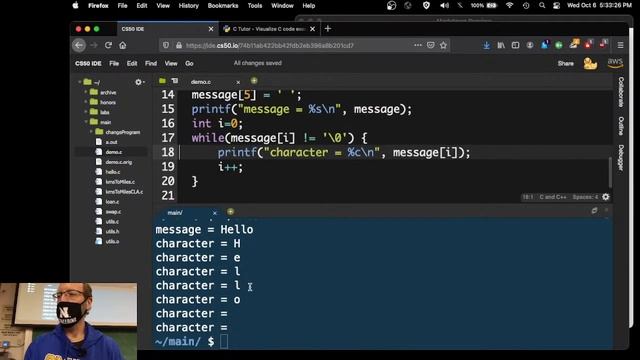Open CS50 IDE Edit menu
The image size is (640, 360).
132,64
